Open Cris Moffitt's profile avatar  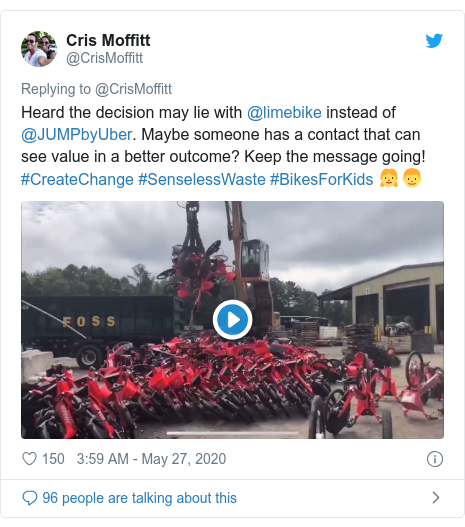pos(39,49)
